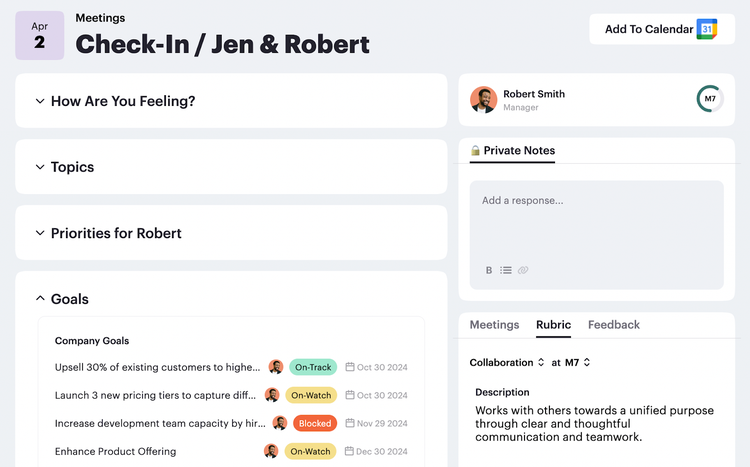This screenshot has height=467, width=750.
Task: Click the lock icon next to Private Notes
Action: [x=476, y=151]
